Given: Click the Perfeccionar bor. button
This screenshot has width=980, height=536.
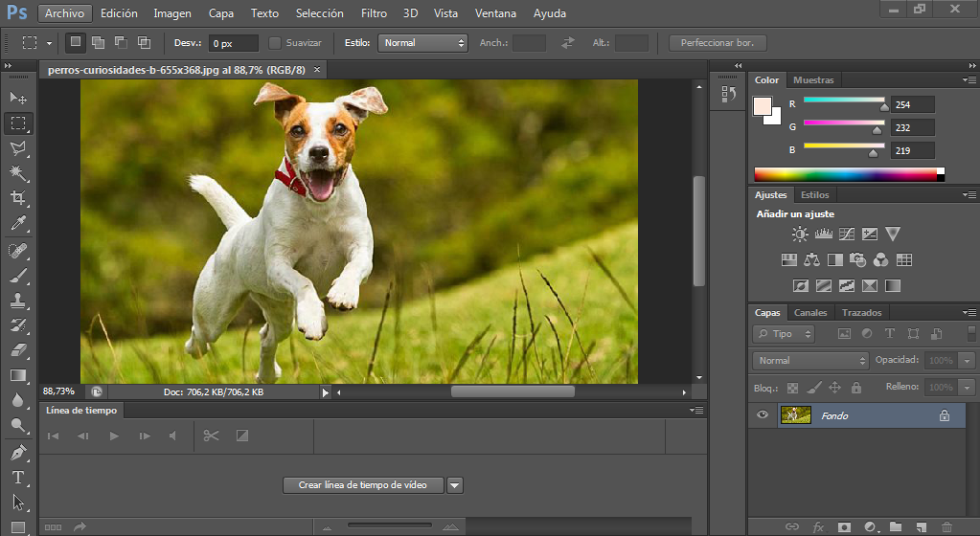Looking at the screenshot, I should [x=718, y=43].
